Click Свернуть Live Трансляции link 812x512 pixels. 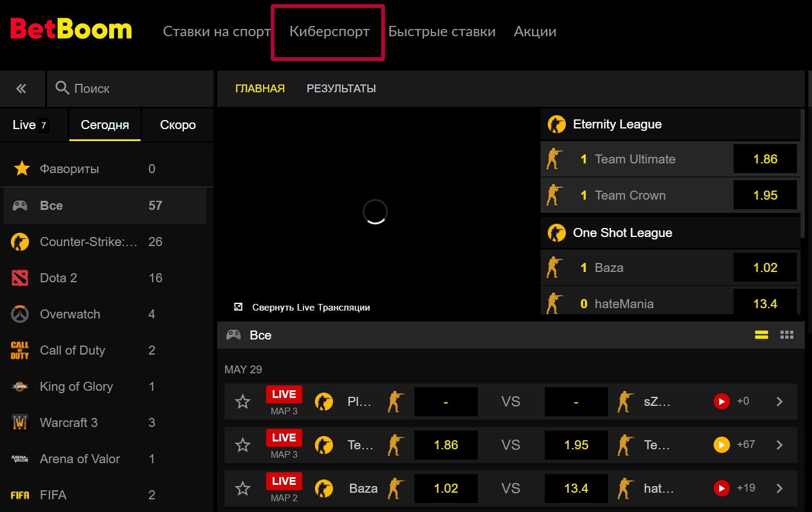[x=311, y=308]
